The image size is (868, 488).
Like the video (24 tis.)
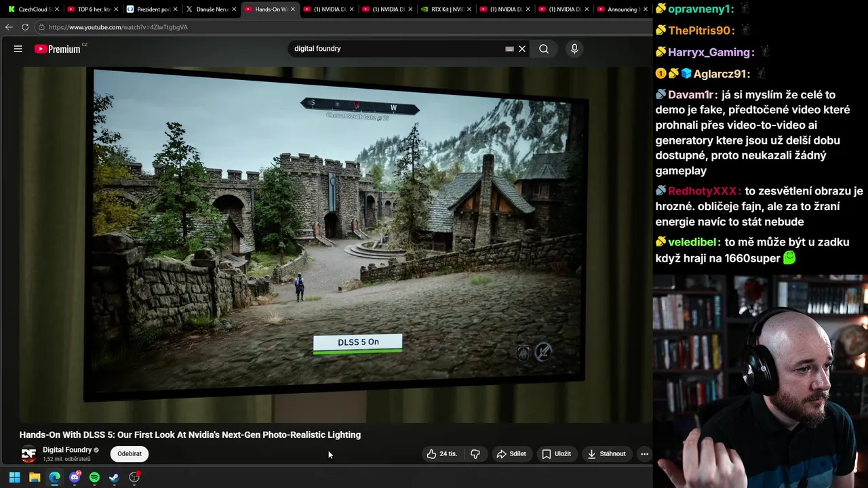[x=442, y=454]
